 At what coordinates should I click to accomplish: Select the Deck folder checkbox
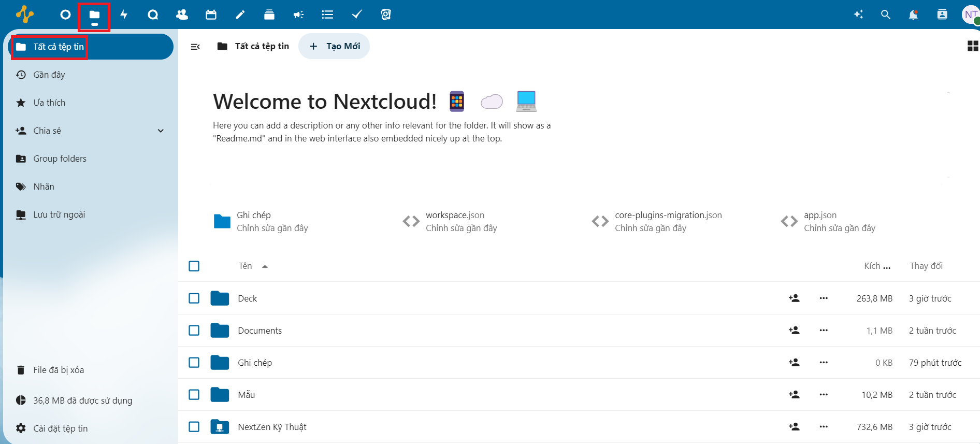coord(194,298)
